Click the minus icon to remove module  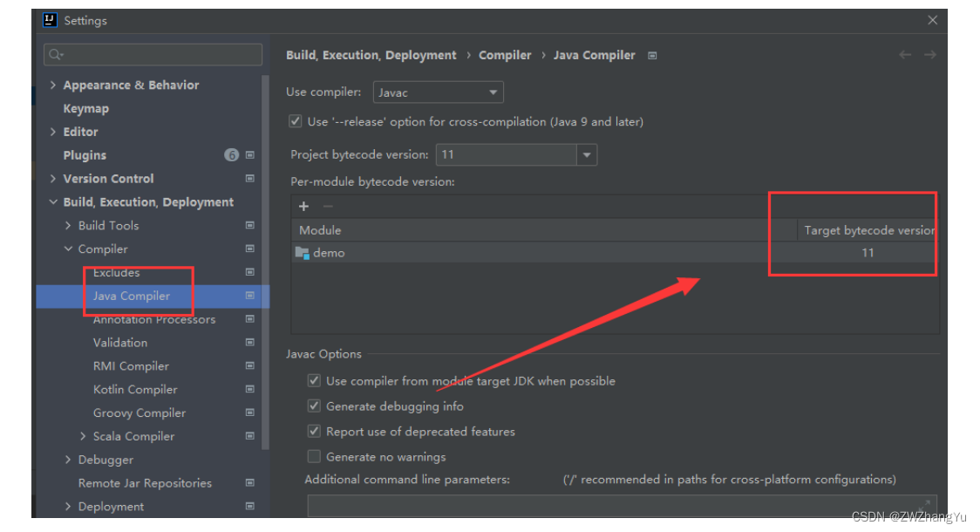pyautogui.click(x=328, y=207)
